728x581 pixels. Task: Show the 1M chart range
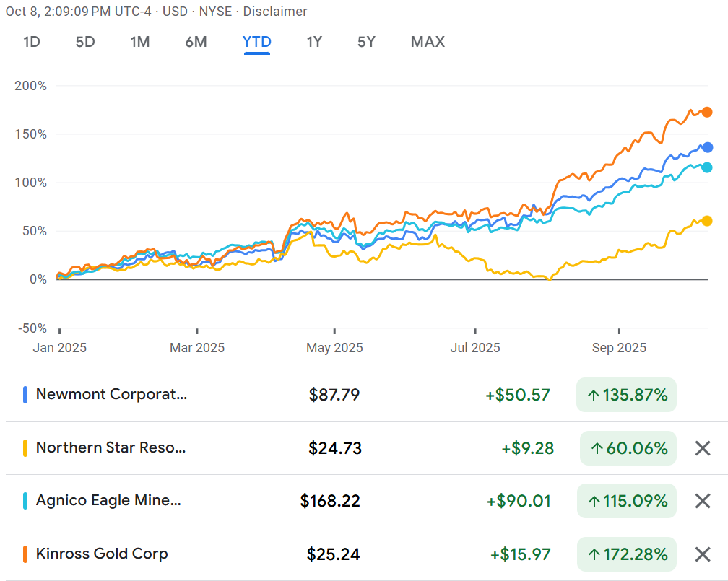[139, 42]
